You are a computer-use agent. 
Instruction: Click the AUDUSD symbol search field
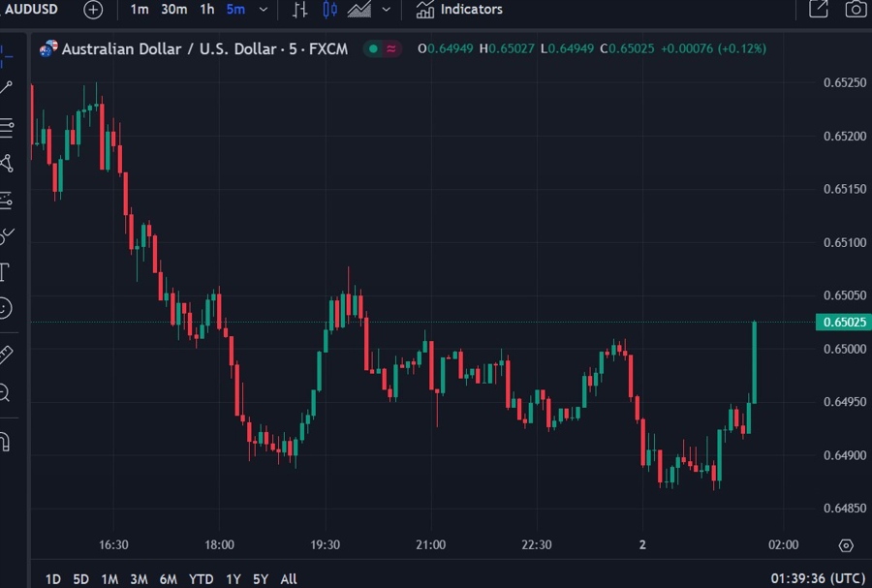click(x=31, y=9)
